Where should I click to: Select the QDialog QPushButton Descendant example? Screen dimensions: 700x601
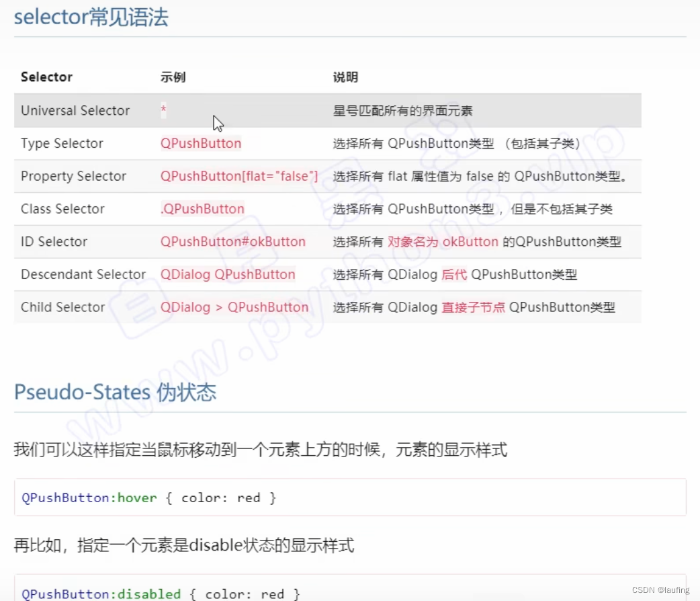click(x=228, y=274)
